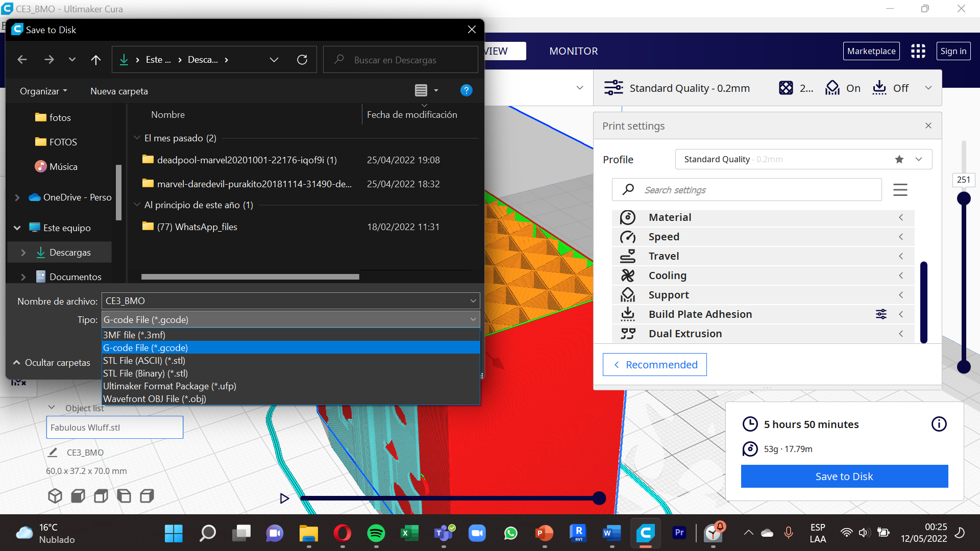Choose STL File (Binary) option
This screenshot has height=551, width=980.
pyautogui.click(x=290, y=373)
